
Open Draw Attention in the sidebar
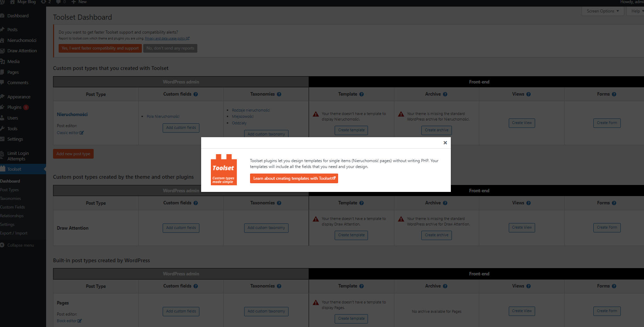[x=23, y=51]
